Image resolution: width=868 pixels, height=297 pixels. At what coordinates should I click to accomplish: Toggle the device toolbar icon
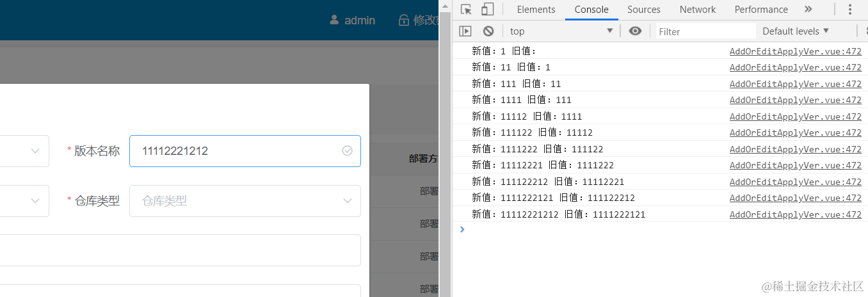tap(487, 9)
